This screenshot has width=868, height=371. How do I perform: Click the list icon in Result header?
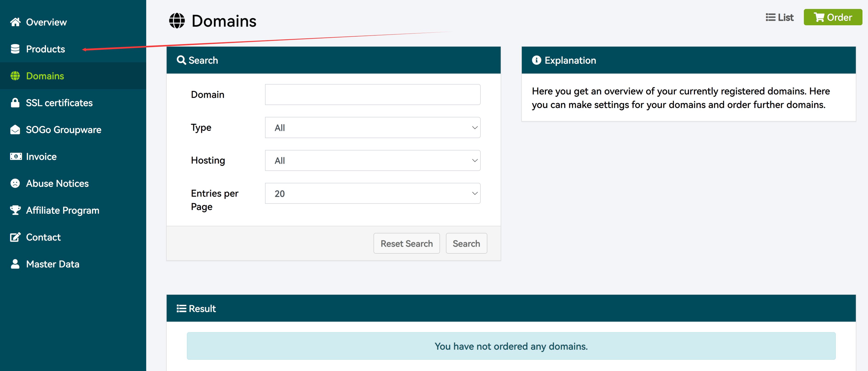point(181,309)
